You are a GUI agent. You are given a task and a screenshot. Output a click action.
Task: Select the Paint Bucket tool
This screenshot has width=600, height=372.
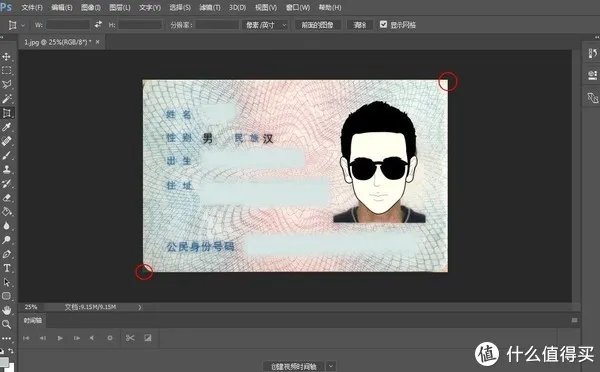[7, 212]
